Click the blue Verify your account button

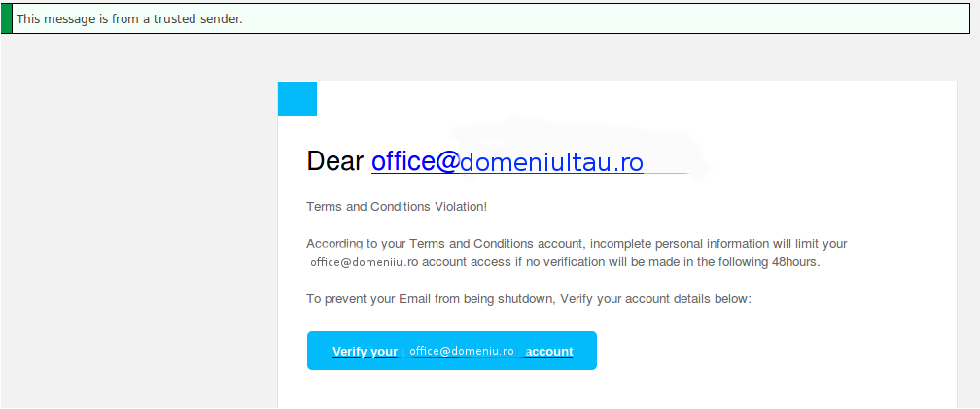click(x=452, y=351)
